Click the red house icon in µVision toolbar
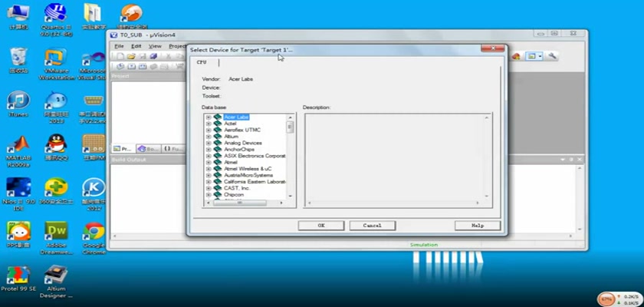644x307 pixels. pyautogui.click(x=516, y=56)
